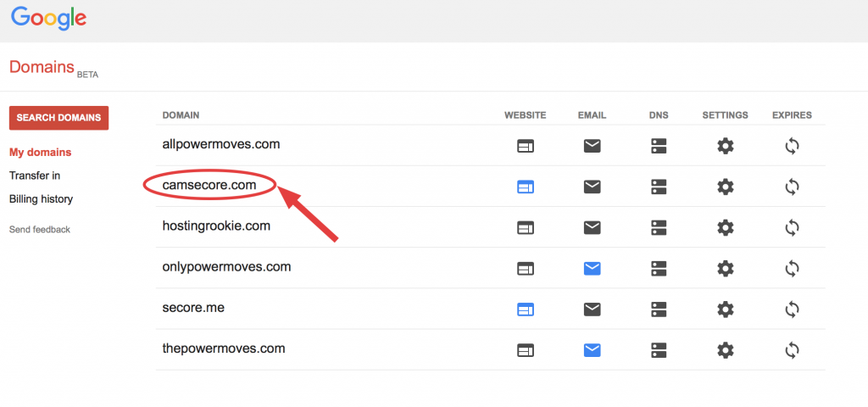Click renewal icon for onlypowermoves.com

click(x=793, y=269)
